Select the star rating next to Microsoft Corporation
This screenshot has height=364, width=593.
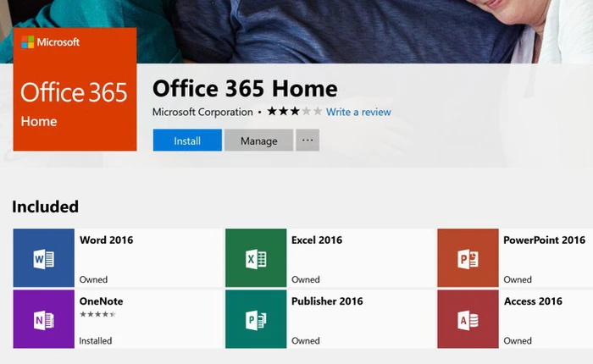point(295,112)
